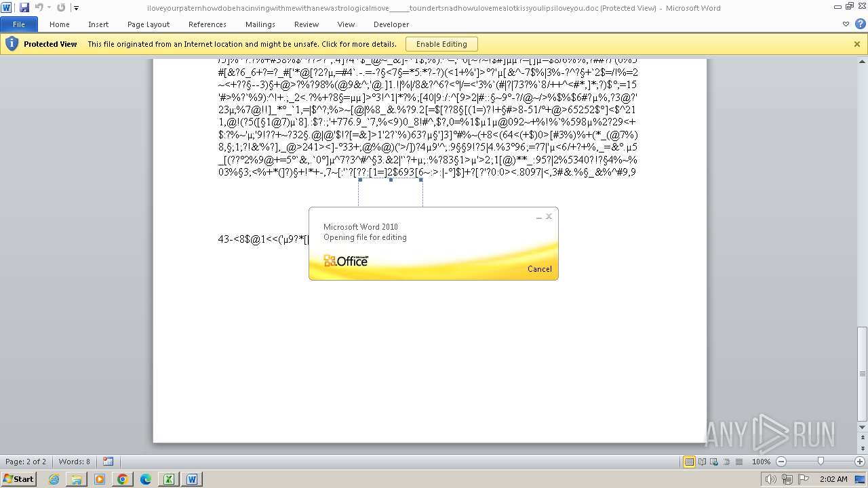Click Next Page button below scrollbar
Screen dimensions: 868x488
click(863, 449)
